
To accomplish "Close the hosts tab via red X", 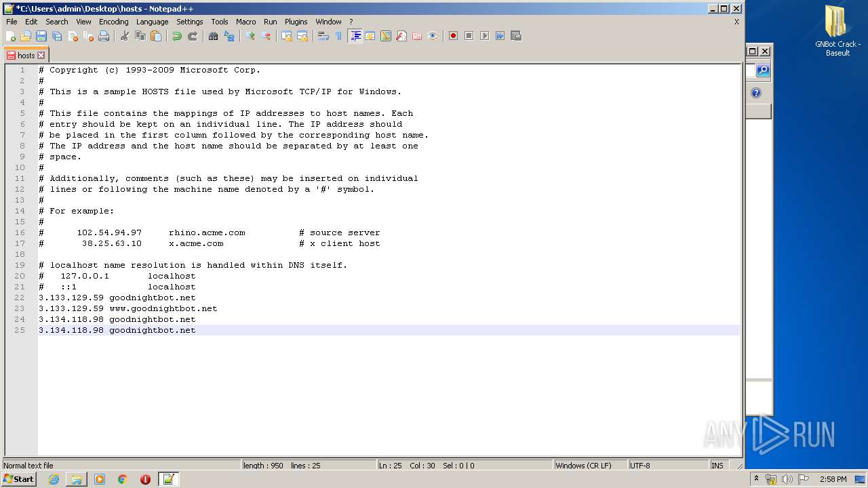I will tap(41, 56).
